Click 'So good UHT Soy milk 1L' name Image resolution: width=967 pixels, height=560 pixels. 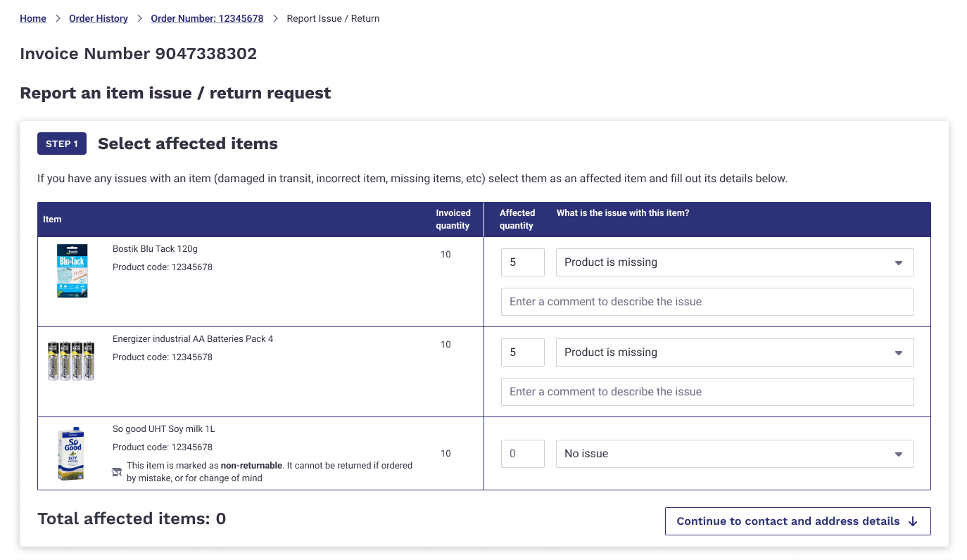point(164,429)
